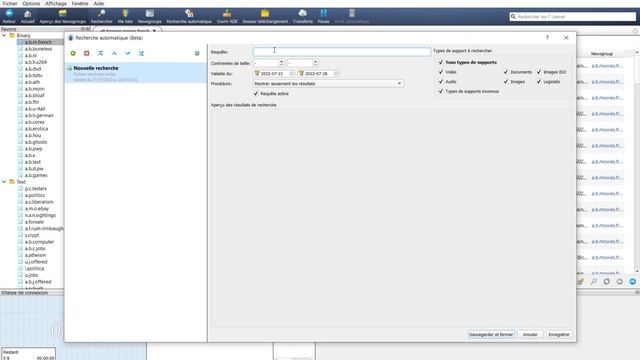The image size is (640, 360).
Task: Open dropdown arrow on newsgroup tab
Action: (x=154, y=31)
